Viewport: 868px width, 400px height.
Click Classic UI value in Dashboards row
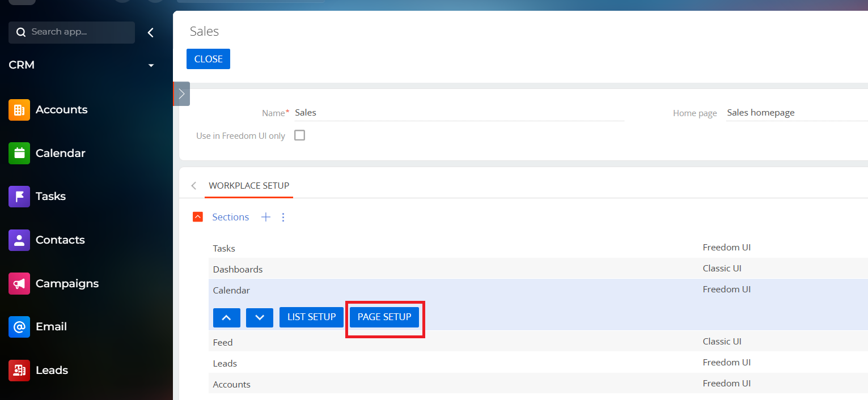tap(722, 269)
